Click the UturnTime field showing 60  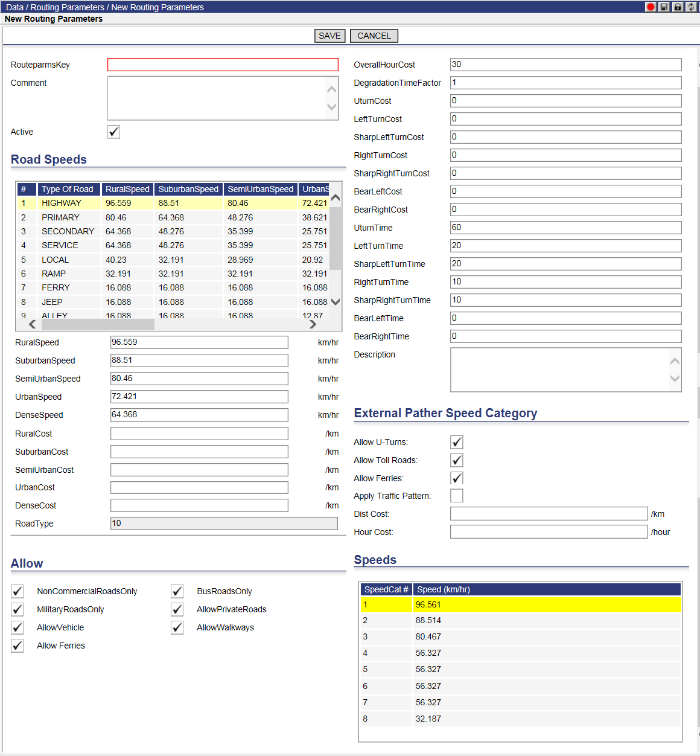(x=565, y=228)
